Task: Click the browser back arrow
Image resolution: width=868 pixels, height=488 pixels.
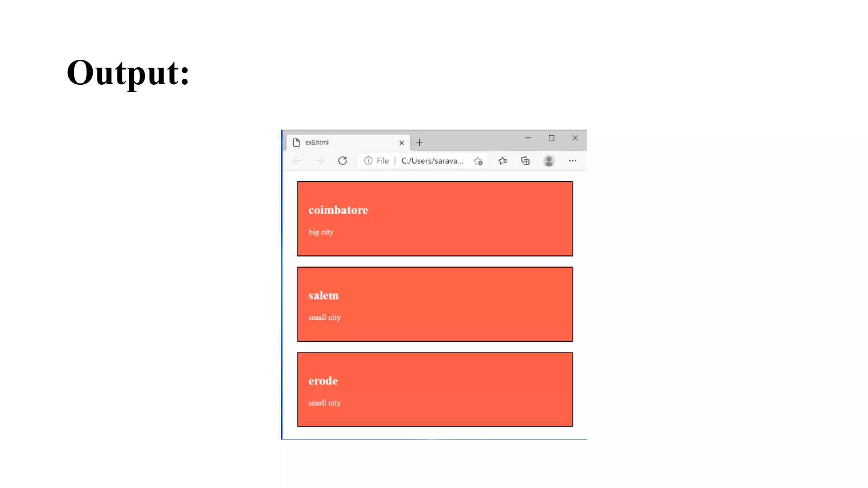Action: point(297,161)
